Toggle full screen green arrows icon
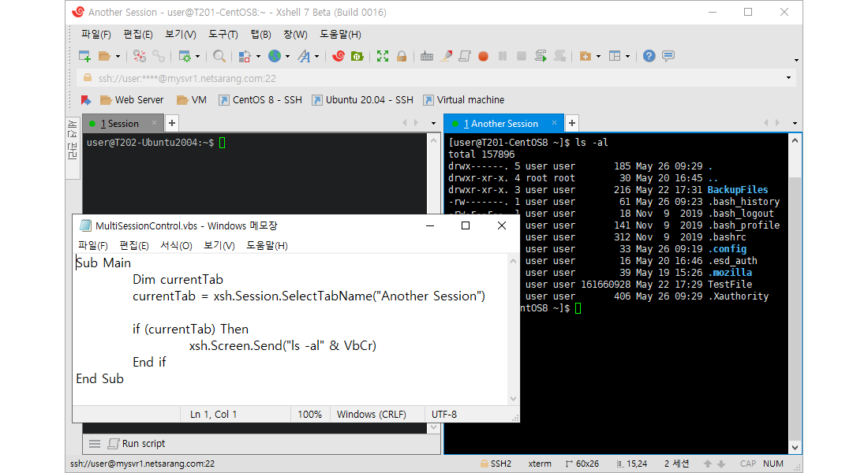Screen dimensions: 868x473 point(383,56)
